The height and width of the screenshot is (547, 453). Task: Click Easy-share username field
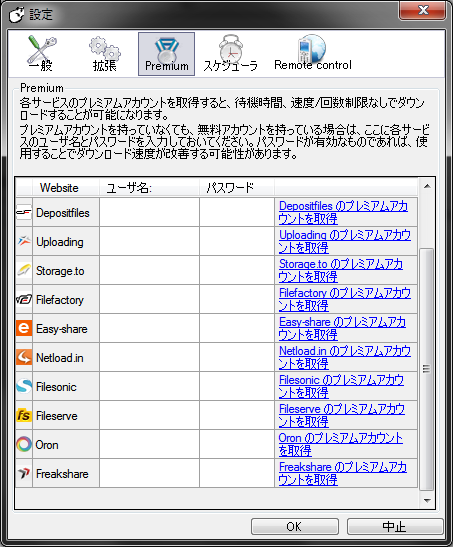(x=150, y=328)
